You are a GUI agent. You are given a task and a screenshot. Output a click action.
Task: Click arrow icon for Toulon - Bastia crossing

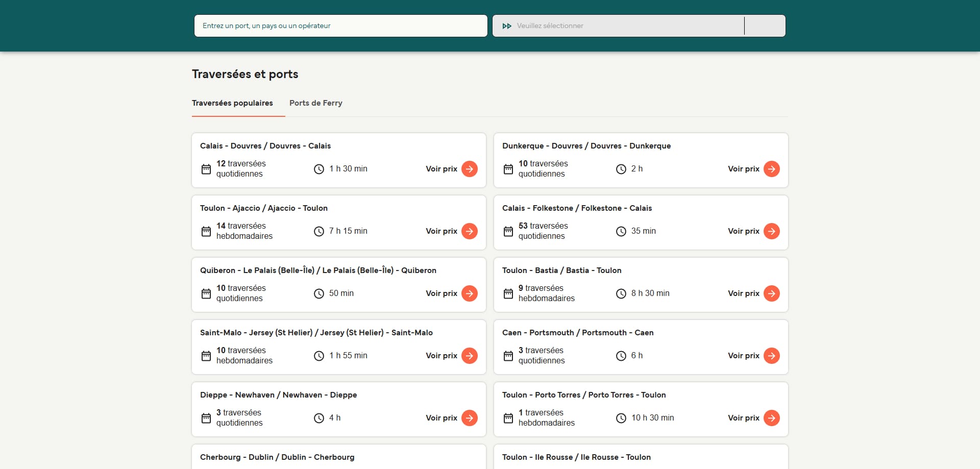pyautogui.click(x=772, y=293)
